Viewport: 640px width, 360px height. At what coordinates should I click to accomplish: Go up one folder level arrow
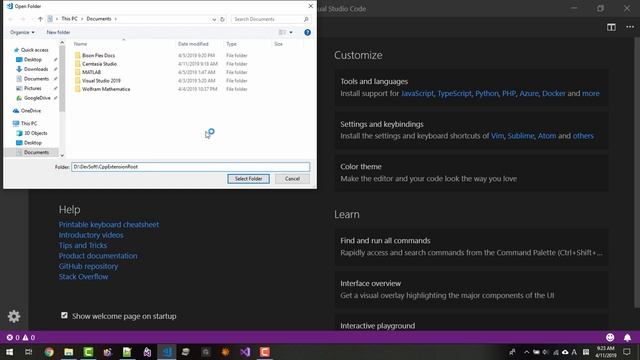40,19
